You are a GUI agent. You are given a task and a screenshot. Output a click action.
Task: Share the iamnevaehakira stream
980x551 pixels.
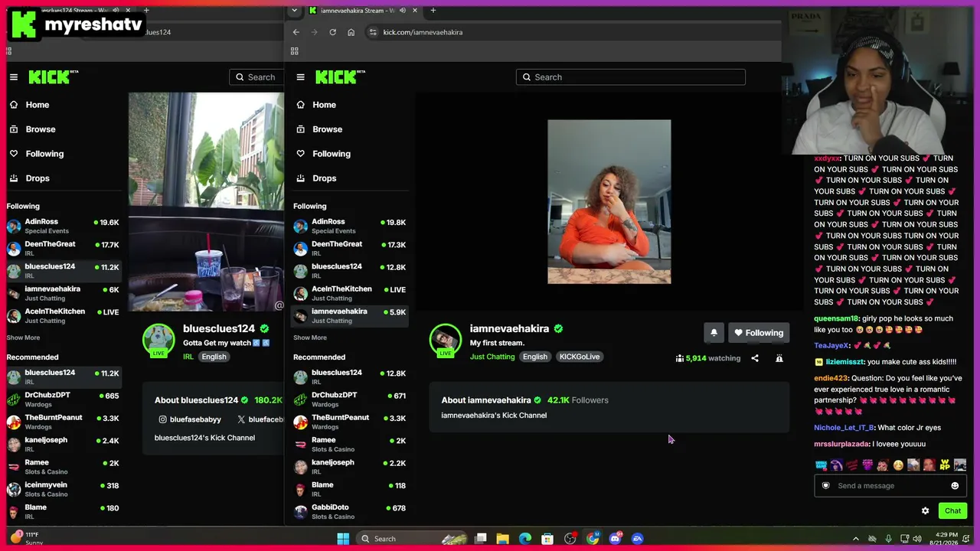click(x=755, y=358)
